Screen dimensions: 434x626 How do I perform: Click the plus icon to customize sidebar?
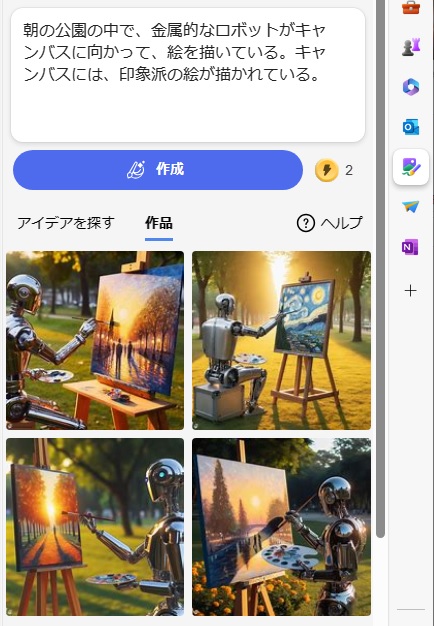[410, 291]
